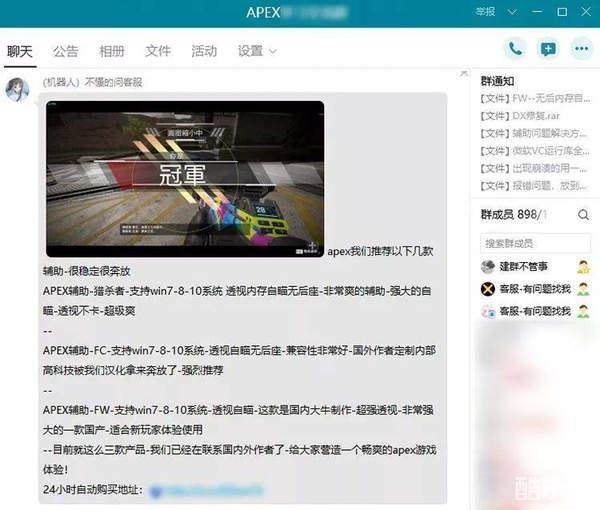The width and height of the screenshot is (600, 510).
Task: Click the 举报 report button
Action: click(x=485, y=12)
